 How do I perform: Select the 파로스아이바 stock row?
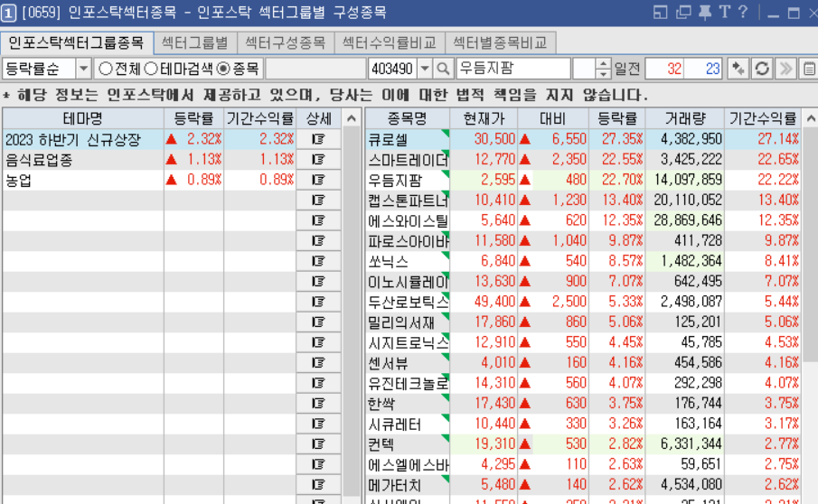(x=583, y=241)
